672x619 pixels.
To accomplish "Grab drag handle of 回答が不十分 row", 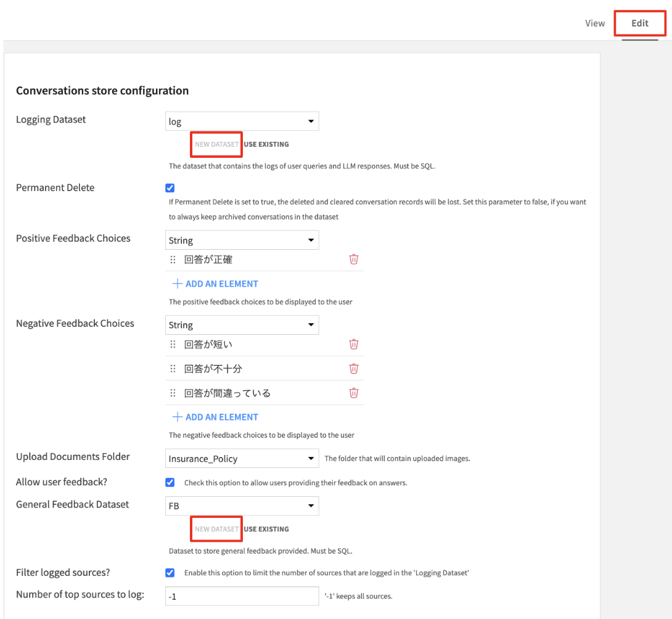I will pyautogui.click(x=173, y=369).
